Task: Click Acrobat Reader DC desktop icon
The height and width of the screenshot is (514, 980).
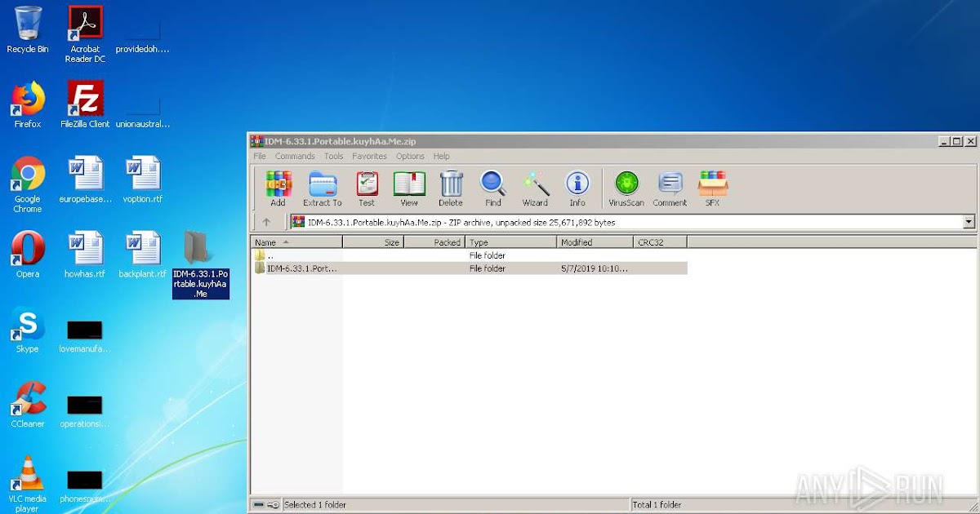Action: (x=85, y=34)
